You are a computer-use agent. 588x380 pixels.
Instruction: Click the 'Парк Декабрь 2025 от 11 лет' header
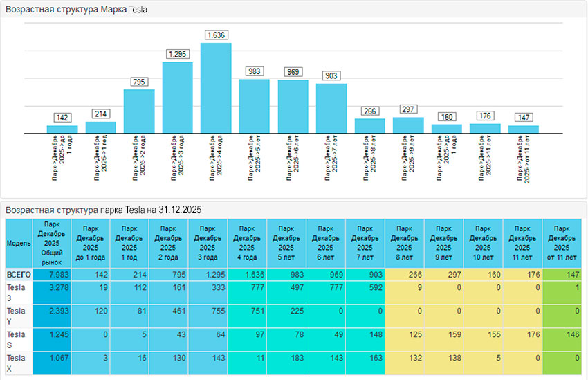click(x=562, y=244)
